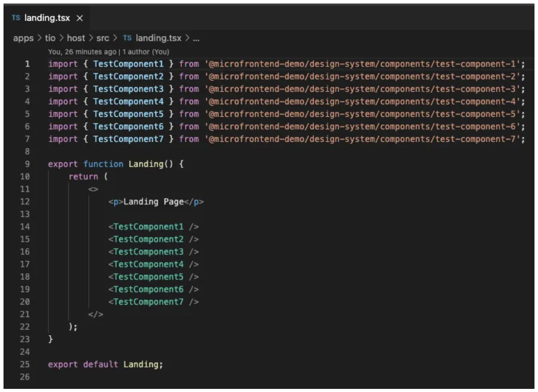Click TestComponent6 in the line 6 import
The image size is (538, 392).
[x=128, y=127]
